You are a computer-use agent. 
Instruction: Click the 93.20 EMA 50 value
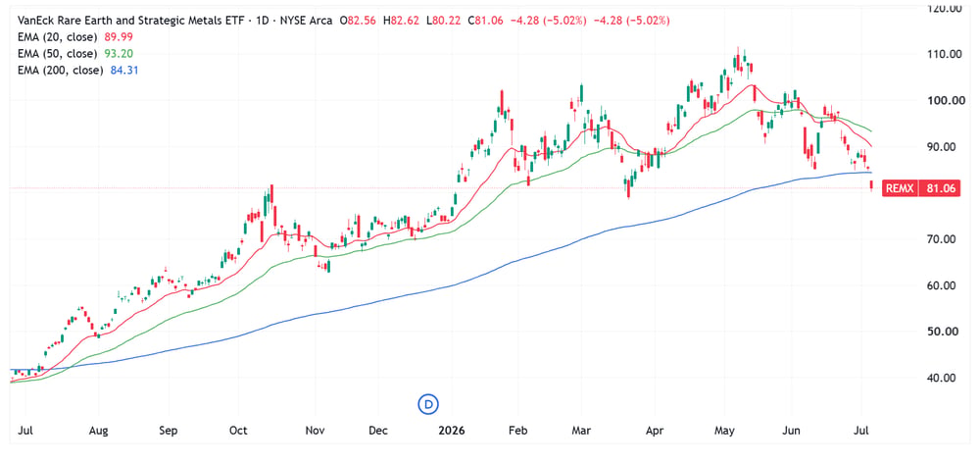[120, 54]
